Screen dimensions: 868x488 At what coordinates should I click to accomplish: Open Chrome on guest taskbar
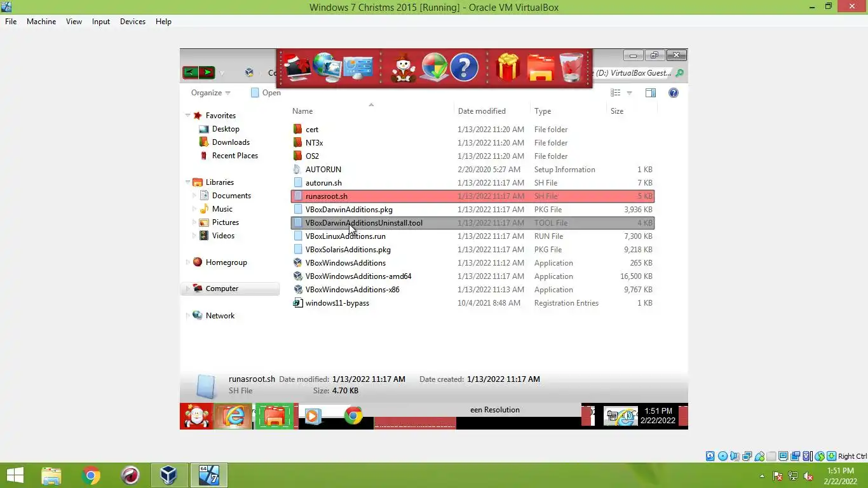coord(353,416)
